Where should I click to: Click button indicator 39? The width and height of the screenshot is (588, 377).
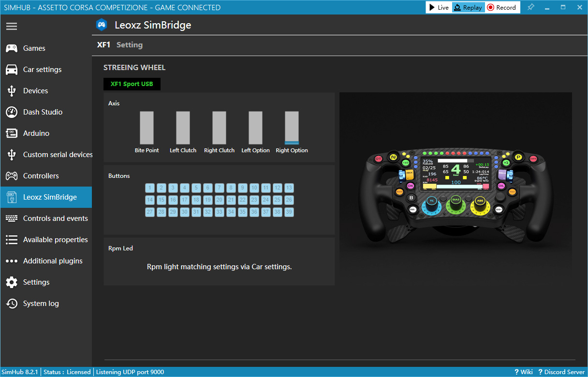(x=289, y=212)
